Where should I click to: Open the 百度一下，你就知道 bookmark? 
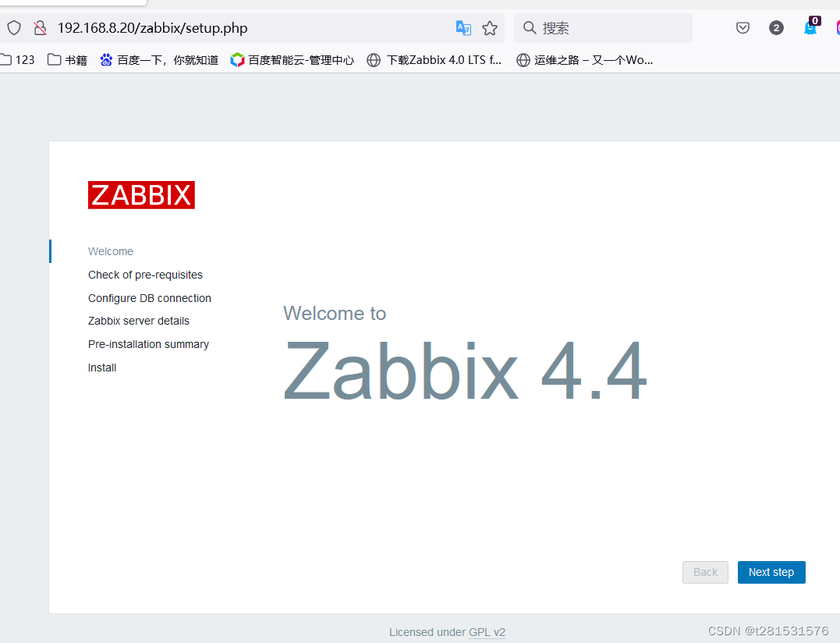coord(159,60)
